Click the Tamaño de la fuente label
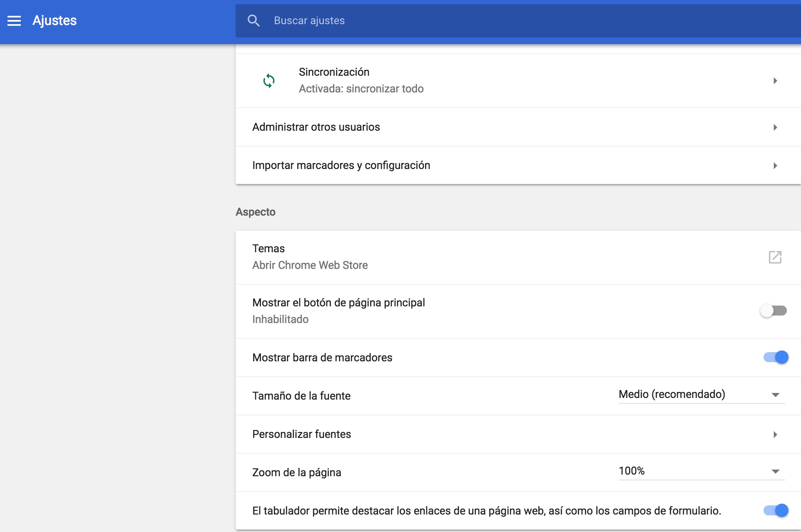Image resolution: width=801 pixels, height=532 pixels. pos(301,396)
